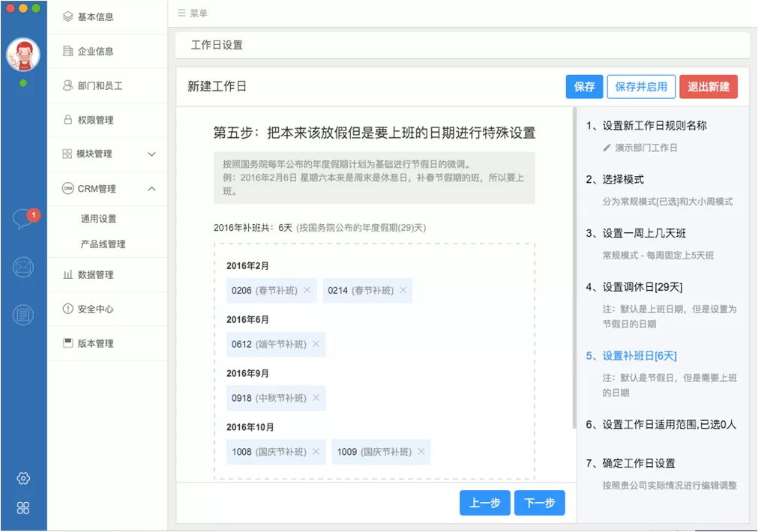Click the 演示部门工作日 rule name text
The width and height of the screenshot is (758, 532).
pyautogui.click(x=646, y=148)
